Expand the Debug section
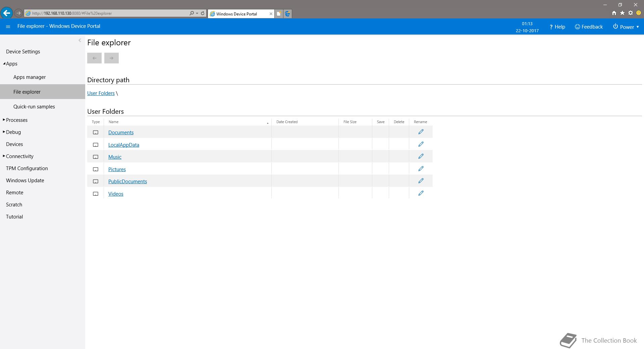This screenshot has height=349, width=644. [4, 132]
